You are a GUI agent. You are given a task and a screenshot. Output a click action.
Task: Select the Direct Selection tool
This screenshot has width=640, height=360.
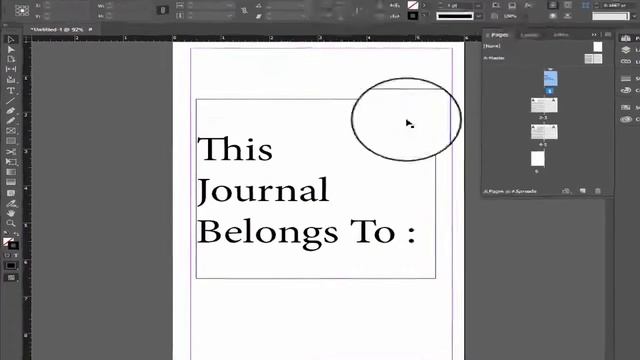point(11,49)
